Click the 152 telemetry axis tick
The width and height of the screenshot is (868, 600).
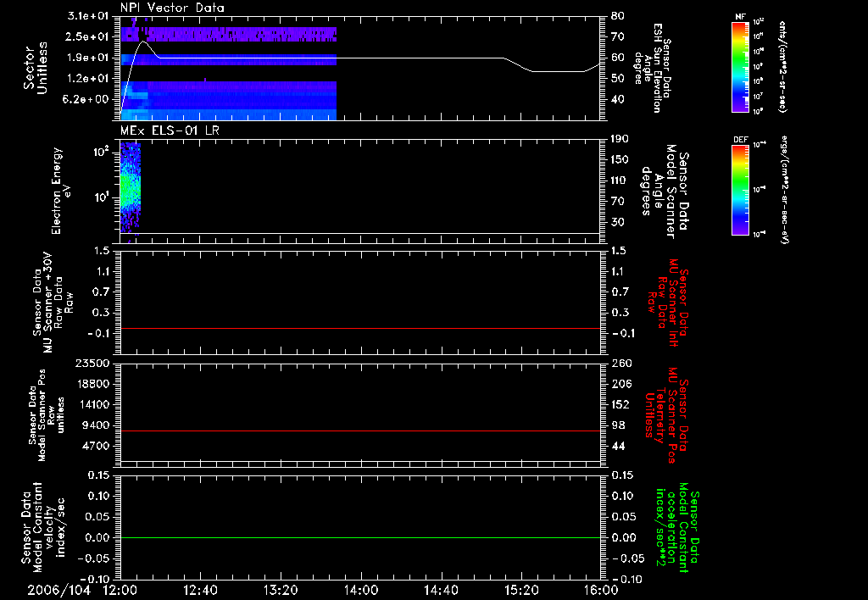(x=620, y=404)
